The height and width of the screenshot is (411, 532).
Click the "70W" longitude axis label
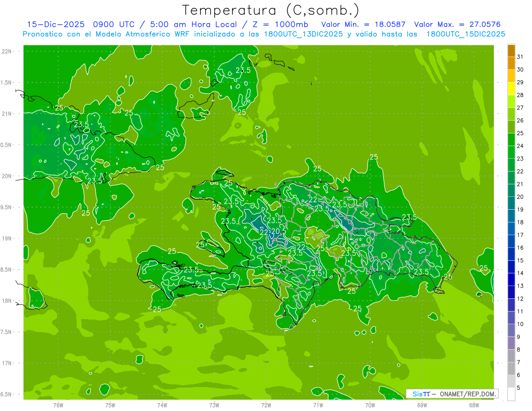click(x=370, y=405)
